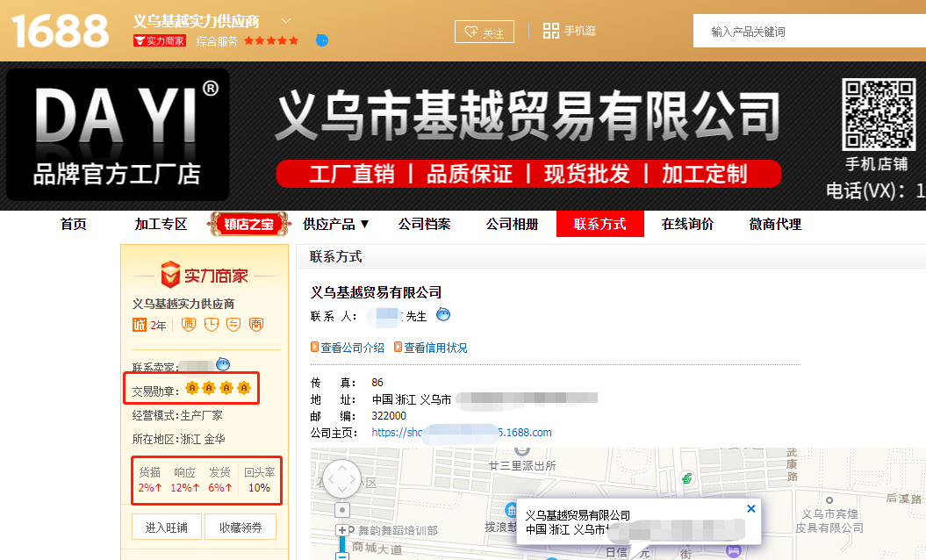Click the 实力商家 shield logo in the sidebar
926x560 pixels.
170,275
